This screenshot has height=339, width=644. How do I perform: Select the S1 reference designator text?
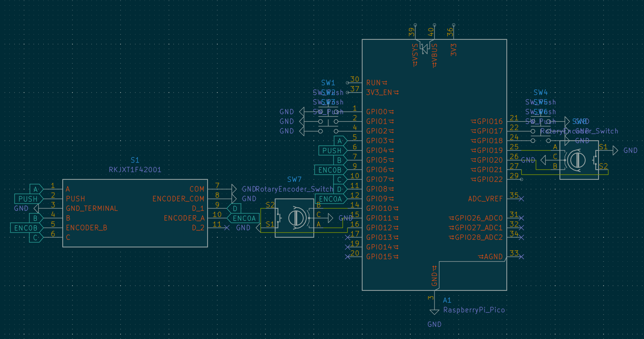pos(135,160)
